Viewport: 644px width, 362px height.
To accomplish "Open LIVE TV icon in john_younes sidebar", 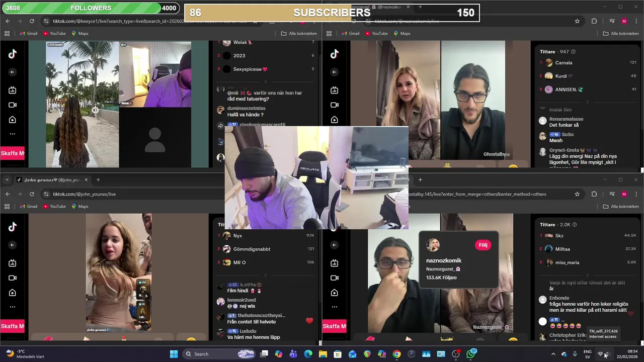I will pyautogui.click(x=13, y=263).
